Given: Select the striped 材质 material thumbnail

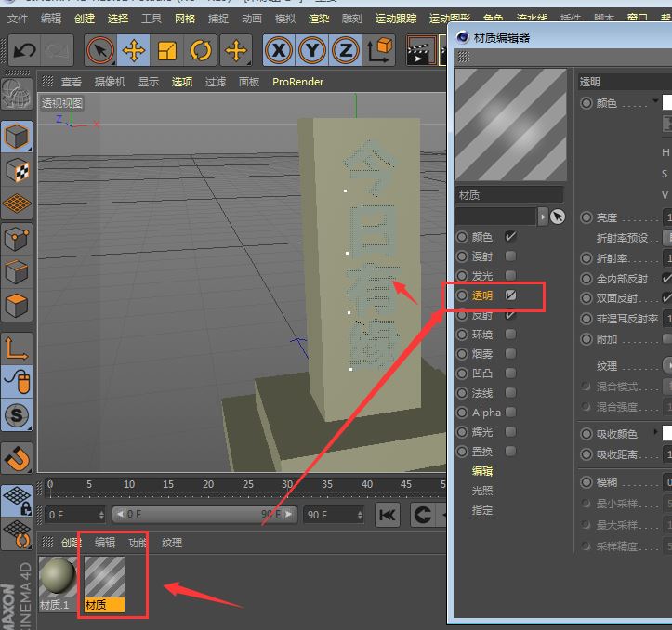Looking at the screenshot, I should point(104,577).
